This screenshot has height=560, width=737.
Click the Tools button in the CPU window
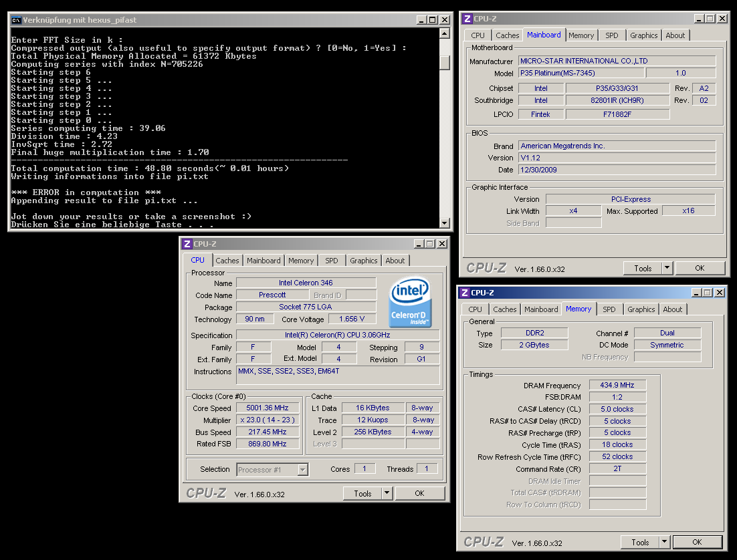pos(362,493)
